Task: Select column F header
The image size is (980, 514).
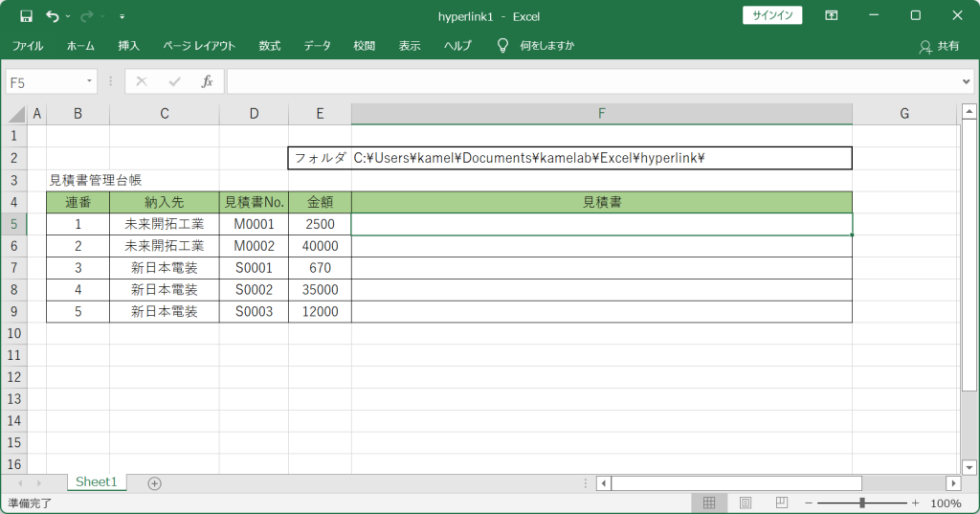Action: pos(601,114)
